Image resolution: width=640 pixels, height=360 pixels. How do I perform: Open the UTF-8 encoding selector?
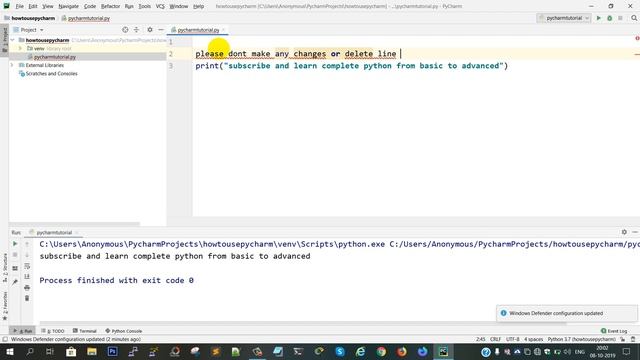pyautogui.click(x=513, y=339)
